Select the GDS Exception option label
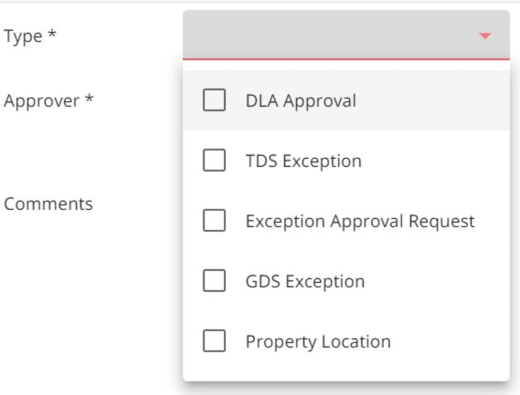This screenshot has height=395, width=520. 305,282
